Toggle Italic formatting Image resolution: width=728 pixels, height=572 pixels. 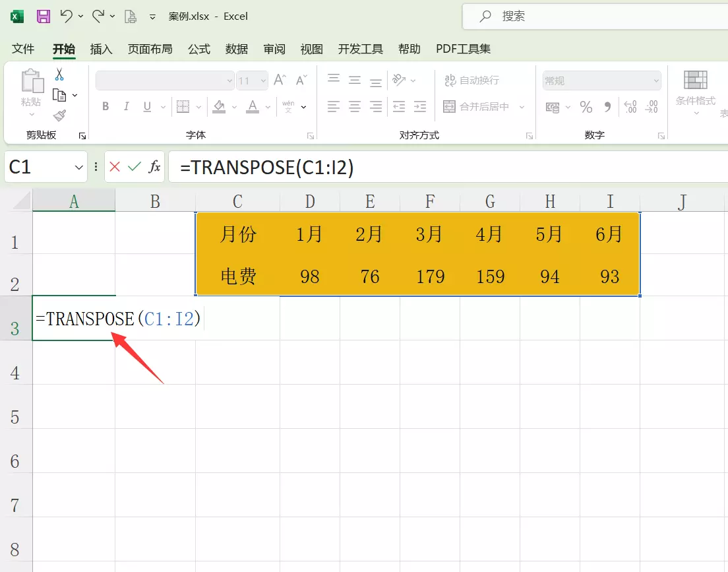pyautogui.click(x=127, y=106)
